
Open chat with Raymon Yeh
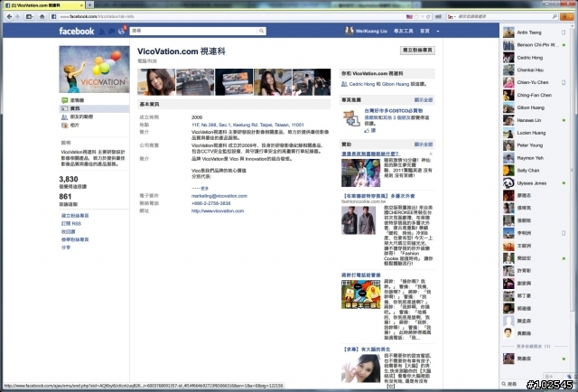coord(534,158)
